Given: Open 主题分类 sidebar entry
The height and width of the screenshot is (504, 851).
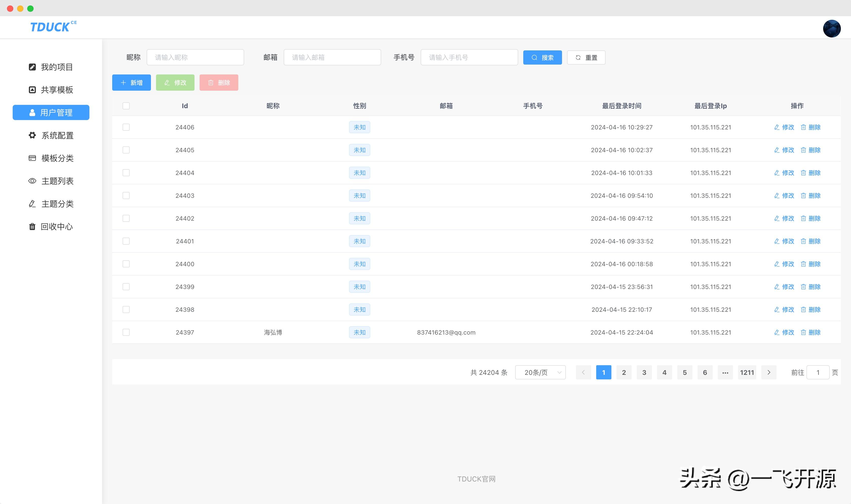Looking at the screenshot, I should pos(51,204).
